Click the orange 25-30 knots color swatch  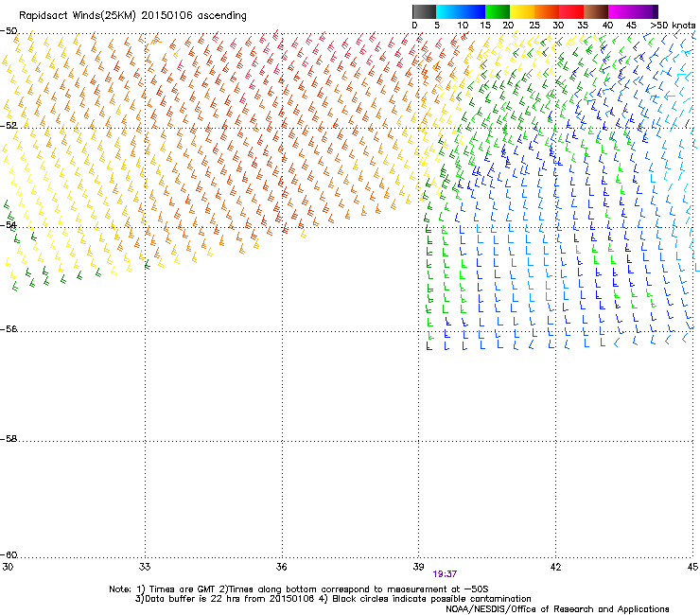tap(547, 11)
